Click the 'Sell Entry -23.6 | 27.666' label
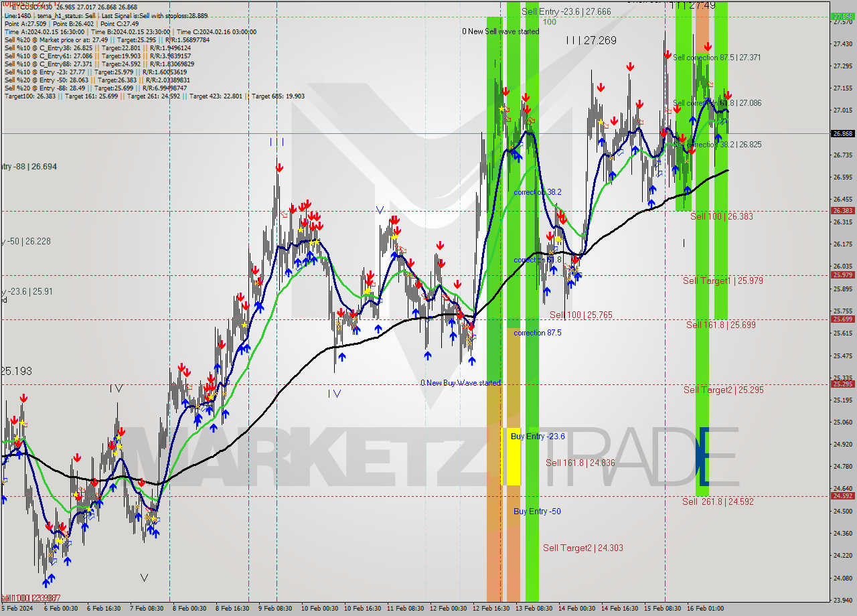Screen dimensions: 857x616 point(566,11)
